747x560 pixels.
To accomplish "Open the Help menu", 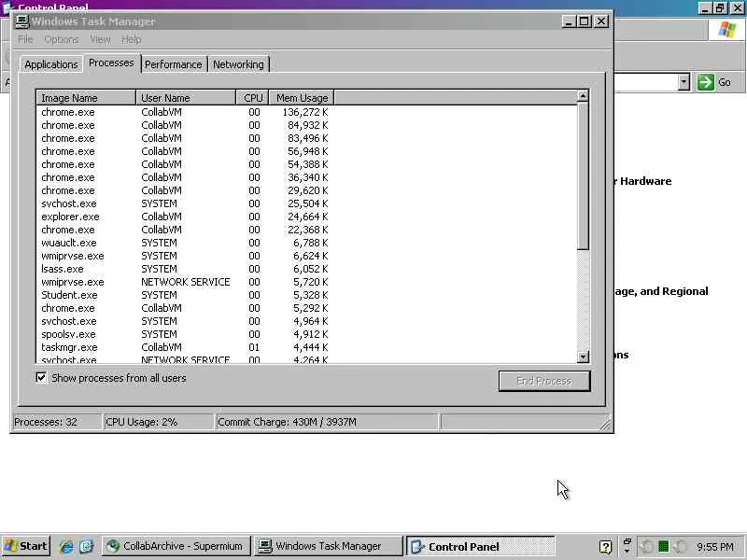I will pos(131,39).
